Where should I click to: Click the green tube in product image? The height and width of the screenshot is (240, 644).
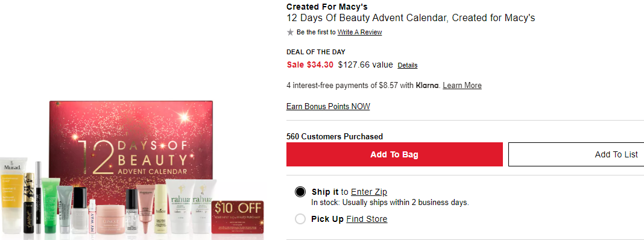tap(49, 206)
